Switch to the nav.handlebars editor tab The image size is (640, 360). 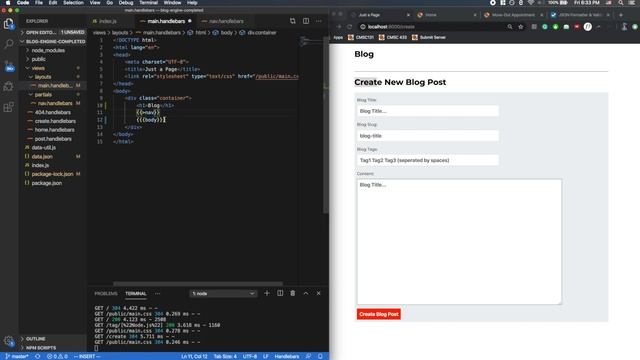[226, 21]
